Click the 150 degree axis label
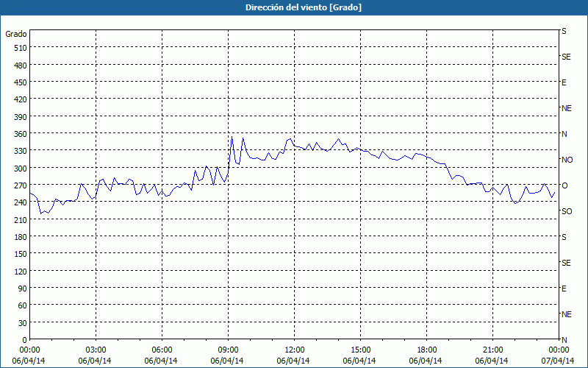 click(x=21, y=254)
